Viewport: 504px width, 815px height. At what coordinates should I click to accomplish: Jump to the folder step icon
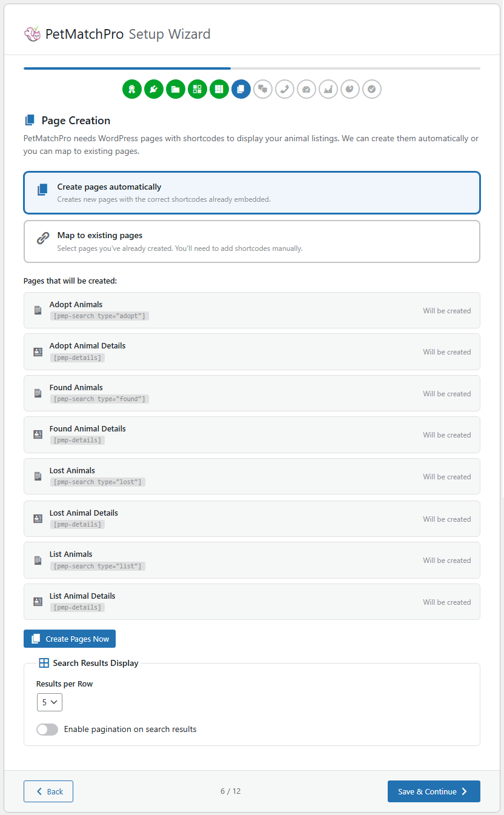click(x=176, y=90)
